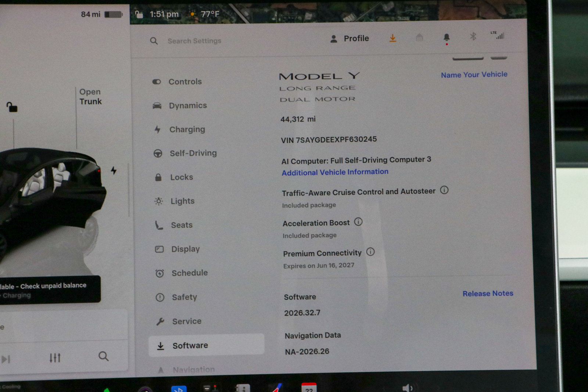The width and height of the screenshot is (588, 392).
Task: Show info for Traffic-Aware Cruise Control
Action: coord(444,190)
